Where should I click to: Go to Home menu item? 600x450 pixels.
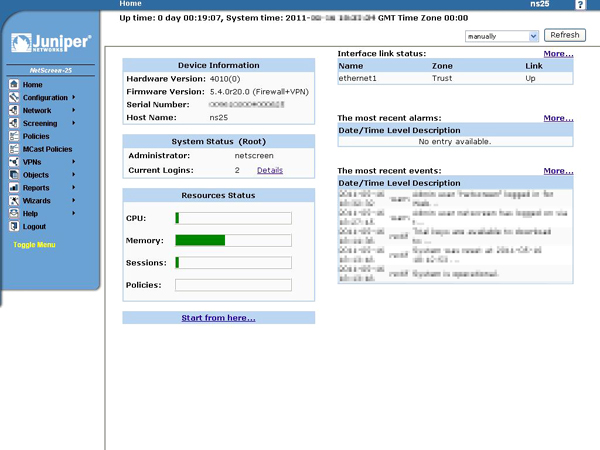click(x=33, y=85)
